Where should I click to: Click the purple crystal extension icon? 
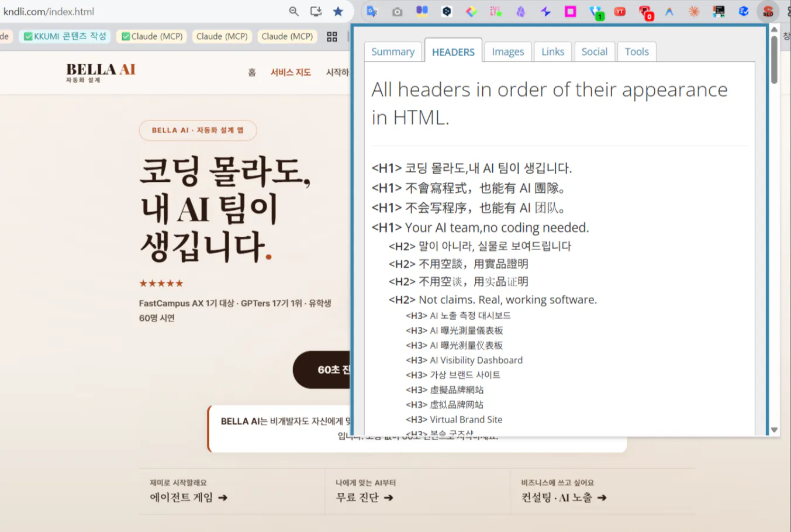[x=521, y=12]
